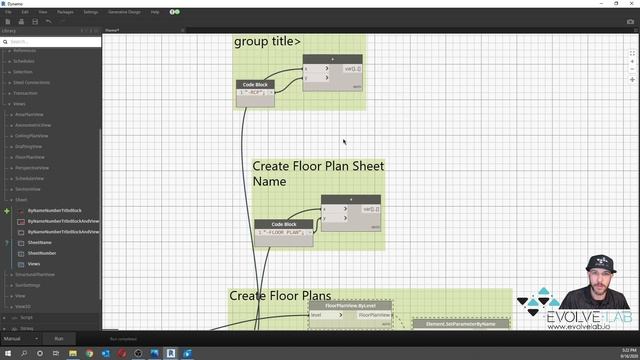The height and width of the screenshot is (360, 640).
Task: Open the Help menu
Action: 155,12
